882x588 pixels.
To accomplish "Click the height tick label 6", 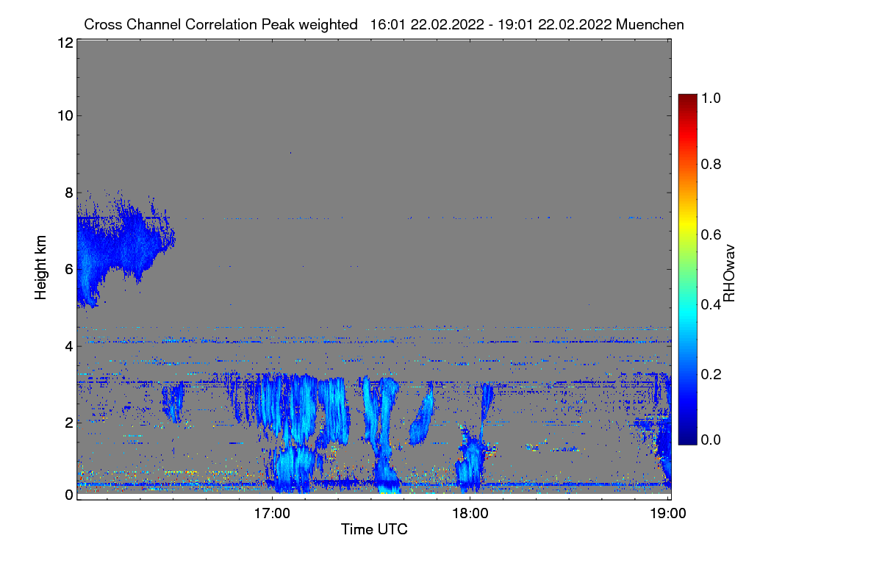I will pyautogui.click(x=68, y=269).
